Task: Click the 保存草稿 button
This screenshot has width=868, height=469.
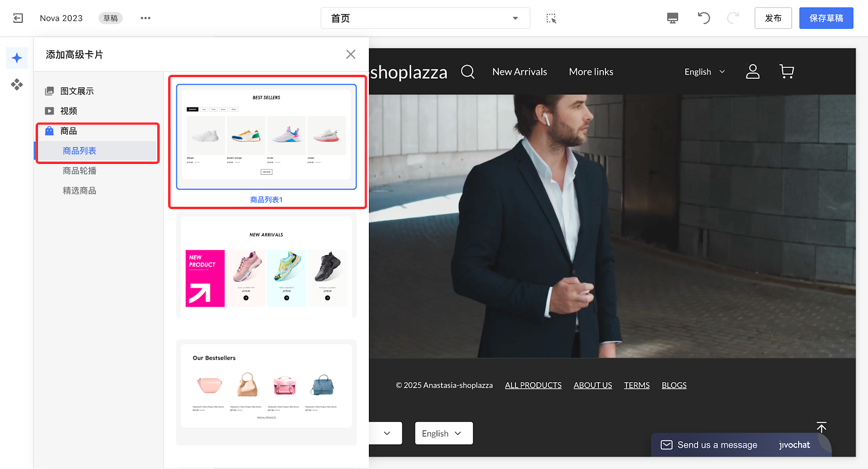Action: [826, 18]
